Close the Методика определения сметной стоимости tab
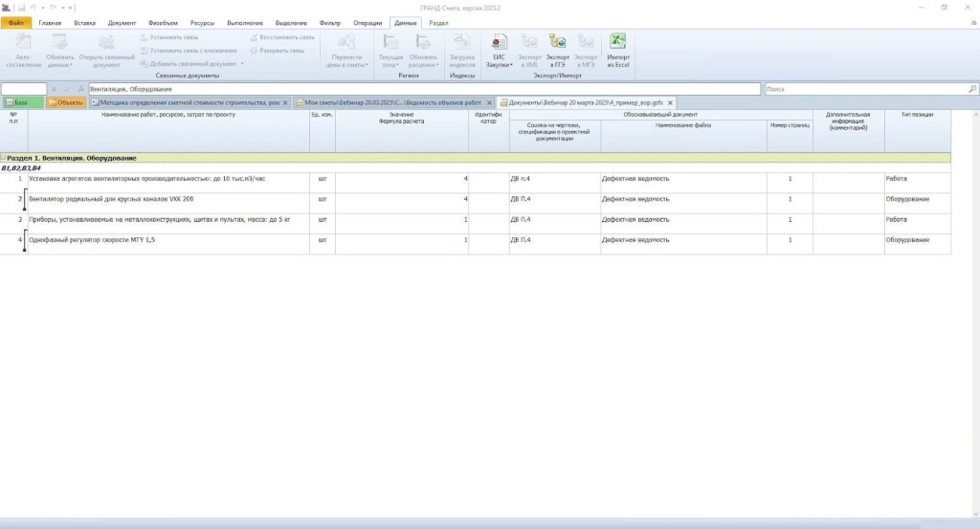Image resolution: width=980 pixels, height=529 pixels. click(285, 102)
